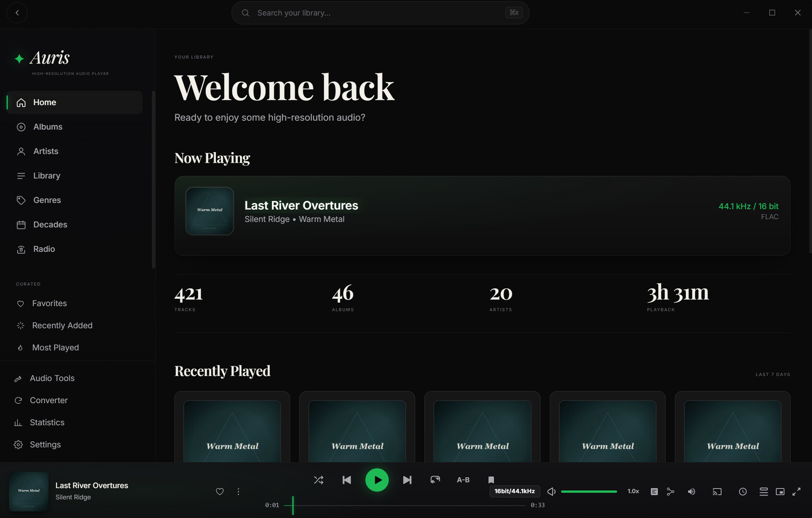
Task: Open the 1.0x playback speed selector
Action: (x=633, y=492)
